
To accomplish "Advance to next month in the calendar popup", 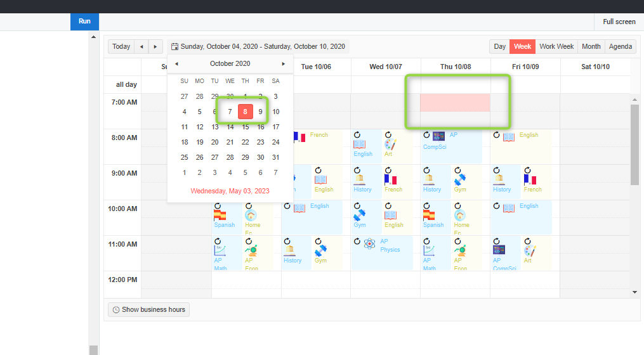I will (x=284, y=63).
